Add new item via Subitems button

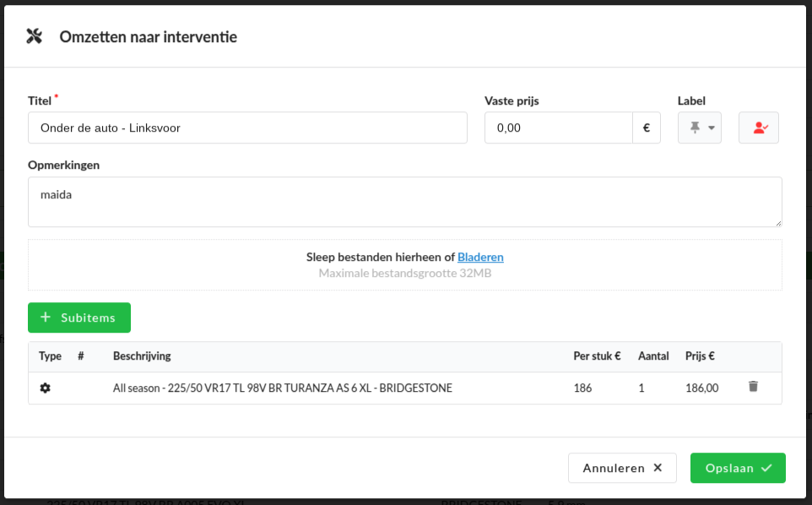coord(79,318)
